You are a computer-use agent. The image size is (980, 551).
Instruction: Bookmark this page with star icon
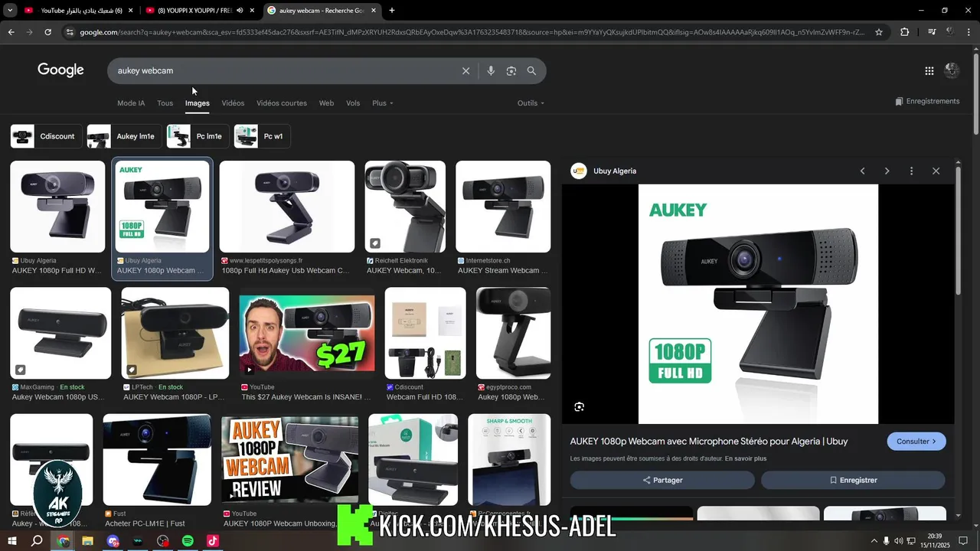(x=879, y=32)
